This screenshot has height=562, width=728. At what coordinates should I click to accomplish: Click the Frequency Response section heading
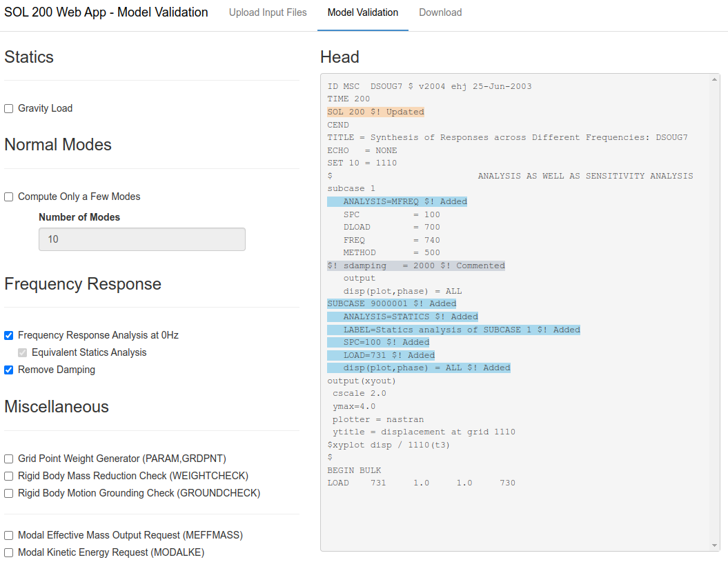coord(83,283)
